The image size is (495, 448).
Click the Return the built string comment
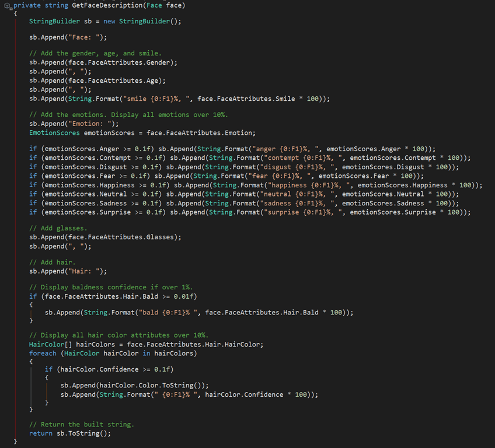click(x=81, y=424)
